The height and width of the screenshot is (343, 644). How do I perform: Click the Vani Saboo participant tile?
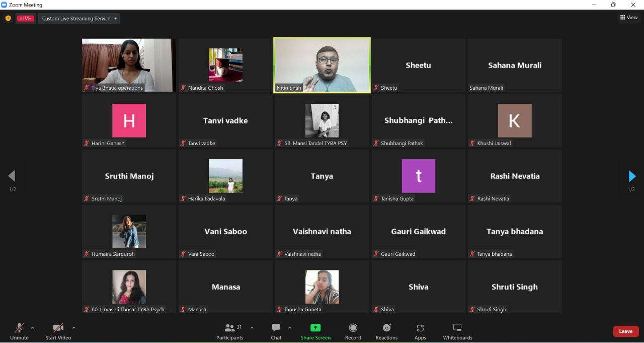click(225, 232)
